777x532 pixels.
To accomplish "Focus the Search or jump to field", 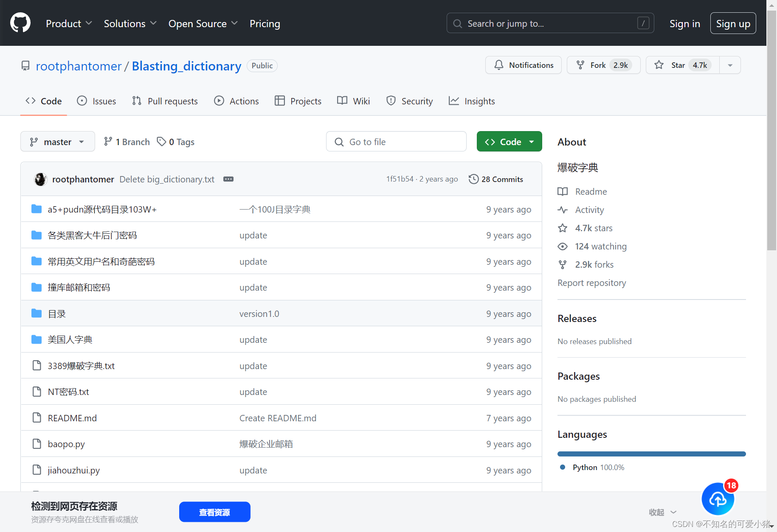I will 550,23.
